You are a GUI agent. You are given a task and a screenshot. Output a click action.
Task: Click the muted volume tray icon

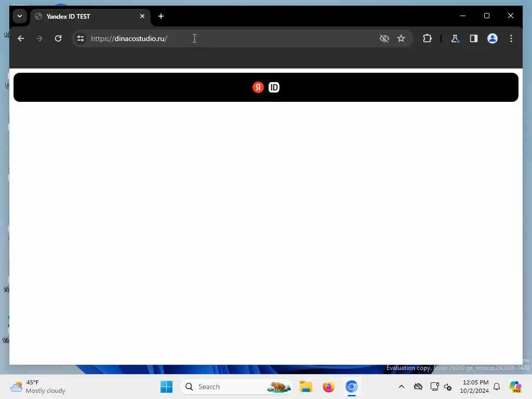point(448,387)
